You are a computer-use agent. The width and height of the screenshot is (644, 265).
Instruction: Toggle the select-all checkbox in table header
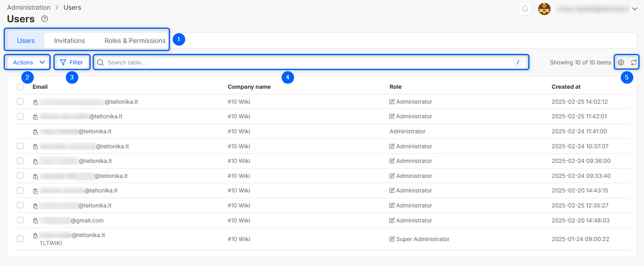[x=20, y=87]
